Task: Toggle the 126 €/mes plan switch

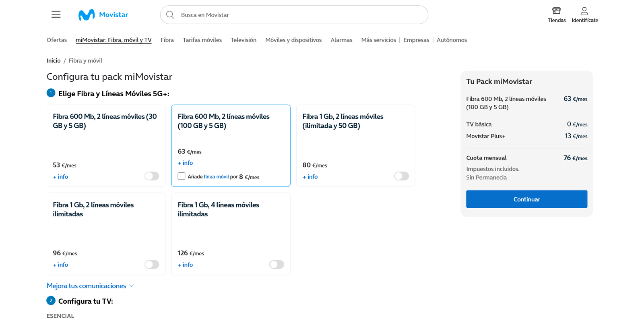Action: tap(277, 264)
